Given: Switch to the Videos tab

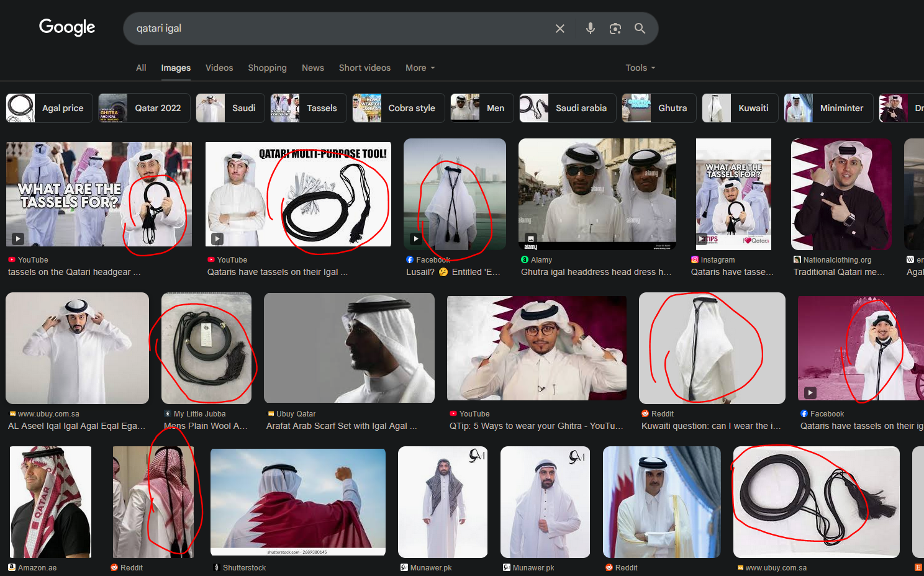Looking at the screenshot, I should pos(219,68).
